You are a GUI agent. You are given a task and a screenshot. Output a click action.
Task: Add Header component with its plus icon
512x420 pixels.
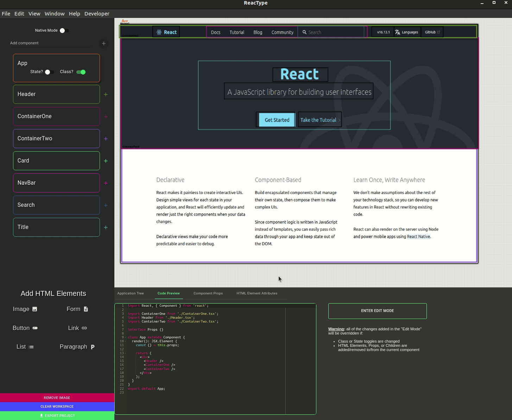click(106, 94)
